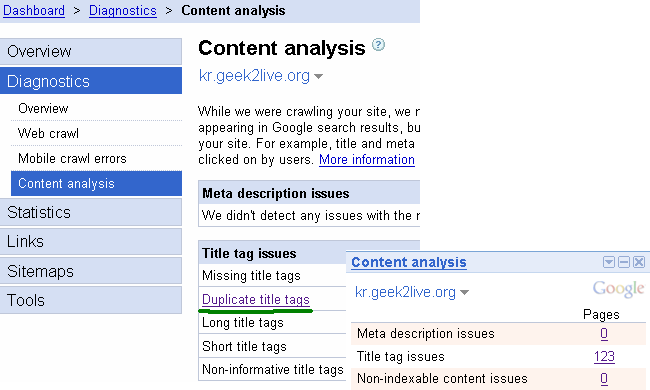This screenshot has height=390, width=650.
Task: Open the Sitemaps sidebar section
Action: click(91, 271)
